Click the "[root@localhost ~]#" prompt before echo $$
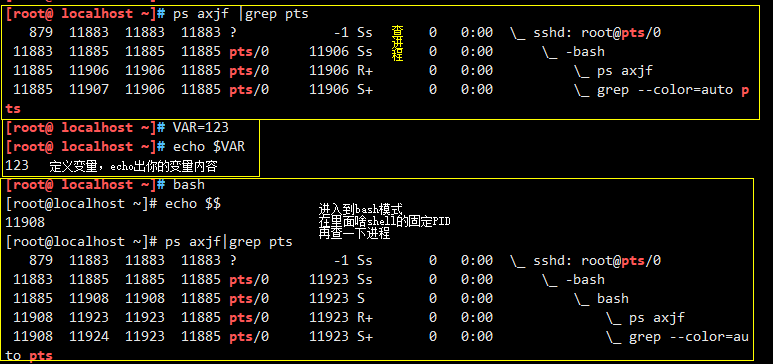The width and height of the screenshot is (773, 364). tap(81, 204)
